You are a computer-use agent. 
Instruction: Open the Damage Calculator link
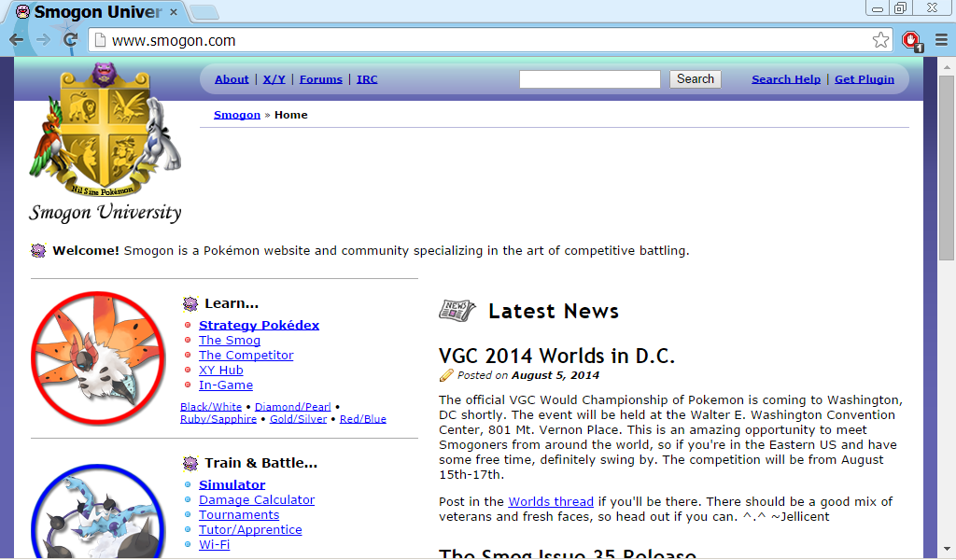pyautogui.click(x=257, y=499)
